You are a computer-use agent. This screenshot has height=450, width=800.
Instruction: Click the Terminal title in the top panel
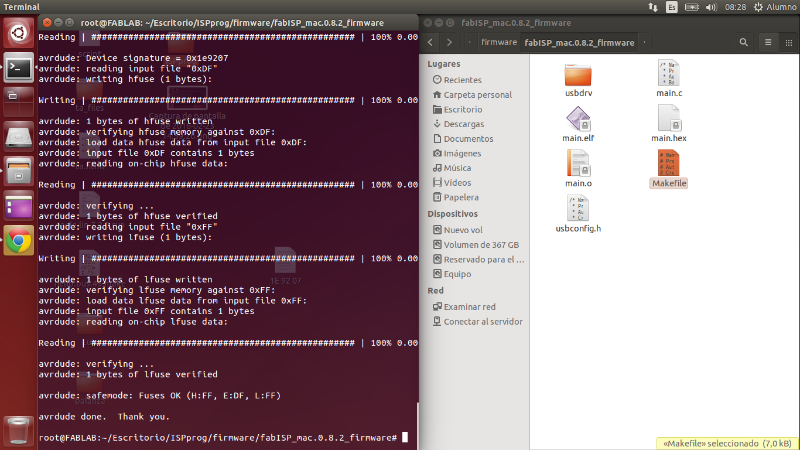tap(21, 7)
